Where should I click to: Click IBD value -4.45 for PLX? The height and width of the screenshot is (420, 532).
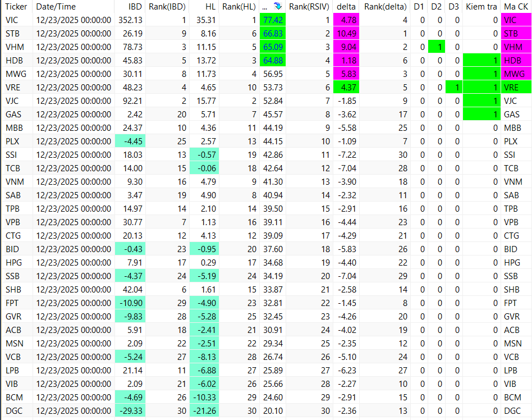click(130, 141)
